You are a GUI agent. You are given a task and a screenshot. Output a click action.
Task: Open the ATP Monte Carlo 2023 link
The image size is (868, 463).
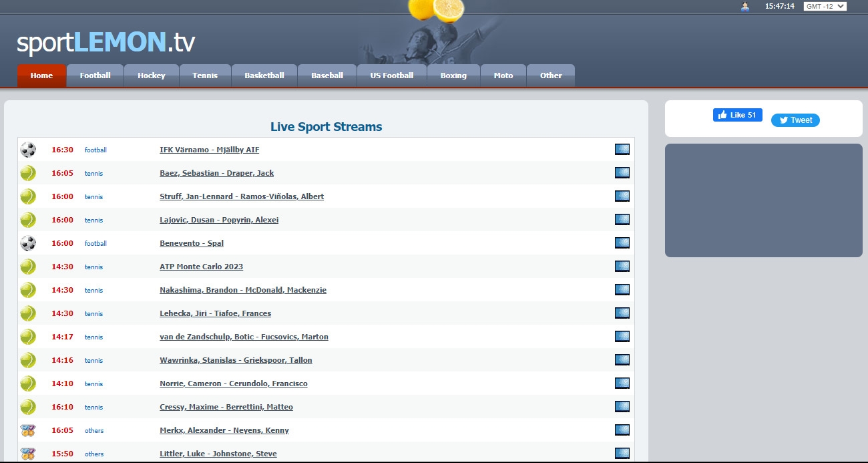[x=202, y=267]
